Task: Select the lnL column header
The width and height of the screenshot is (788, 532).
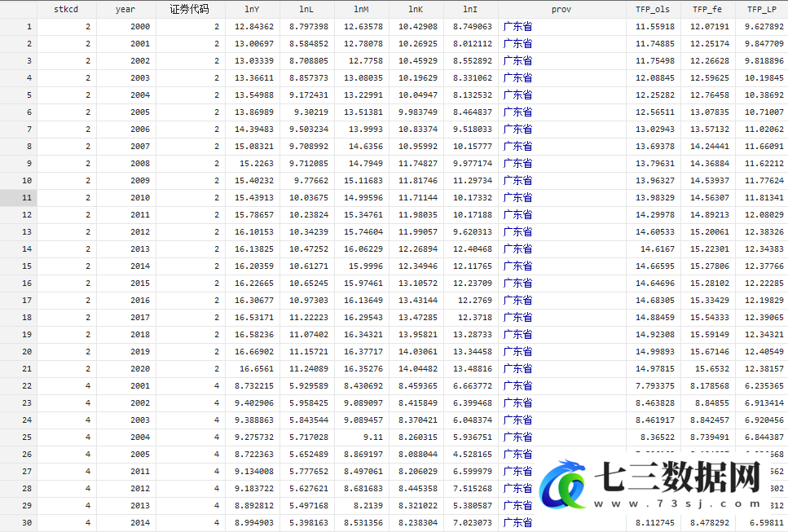Action: 306,9
